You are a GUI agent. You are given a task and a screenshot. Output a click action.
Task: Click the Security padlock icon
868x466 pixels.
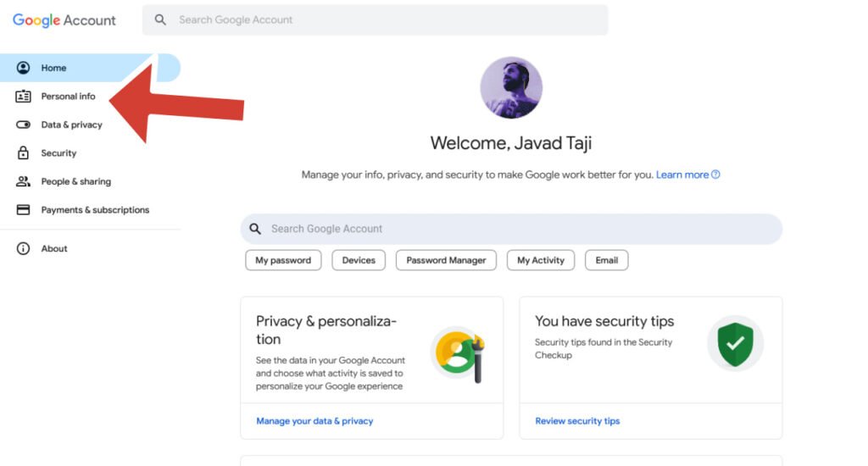click(x=23, y=153)
